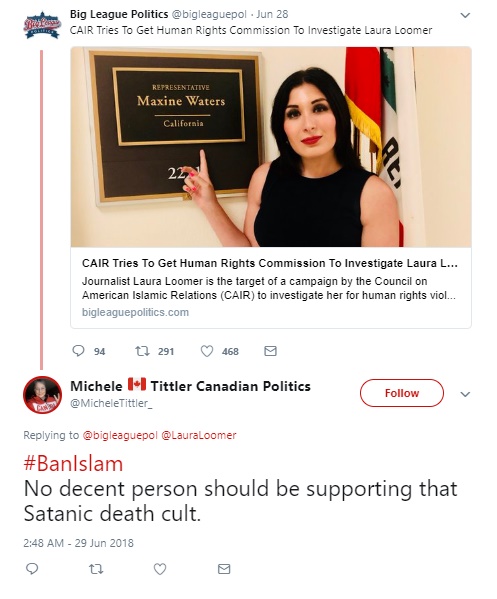Open @bigleaguepol mention in reply line

120,435
